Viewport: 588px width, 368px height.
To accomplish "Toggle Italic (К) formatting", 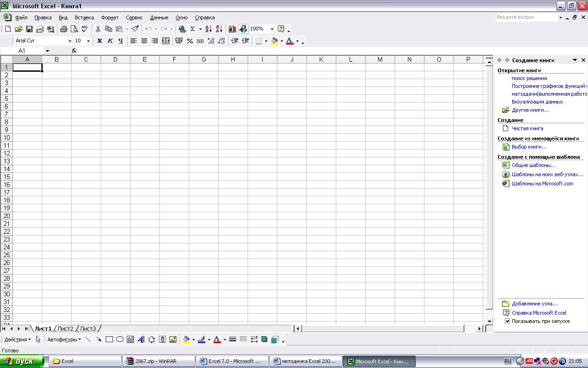I will click(110, 41).
